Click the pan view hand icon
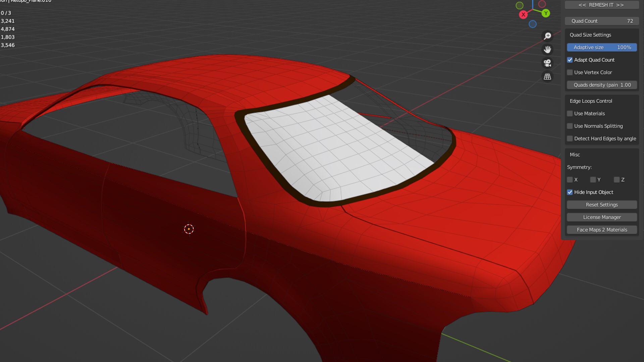This screenshot has height=362, width=644. 547,50
